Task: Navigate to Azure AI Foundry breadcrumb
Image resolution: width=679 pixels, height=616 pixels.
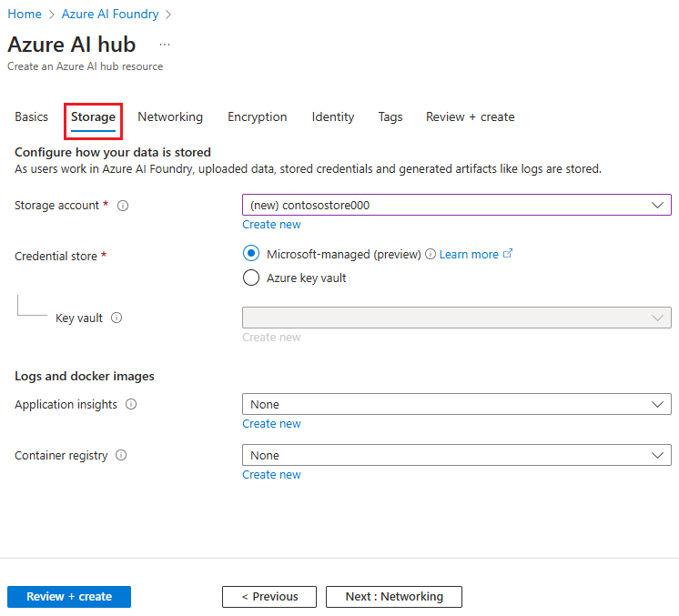Action: (110, 14)
